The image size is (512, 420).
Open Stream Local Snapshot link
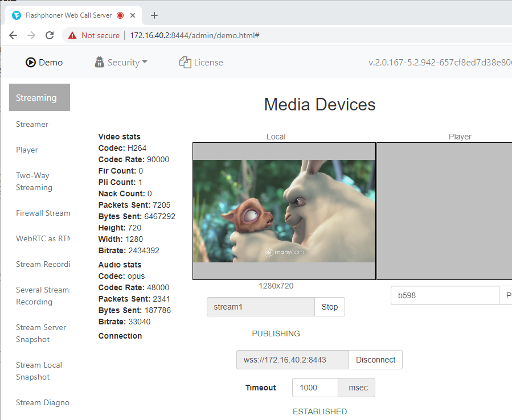pos(39,370)
